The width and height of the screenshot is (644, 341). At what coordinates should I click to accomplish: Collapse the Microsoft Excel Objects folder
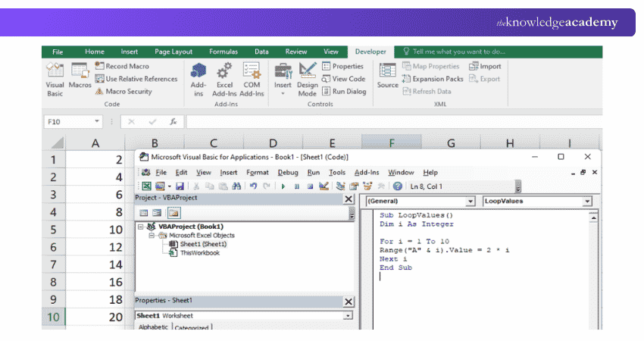(x=152, y=236)
